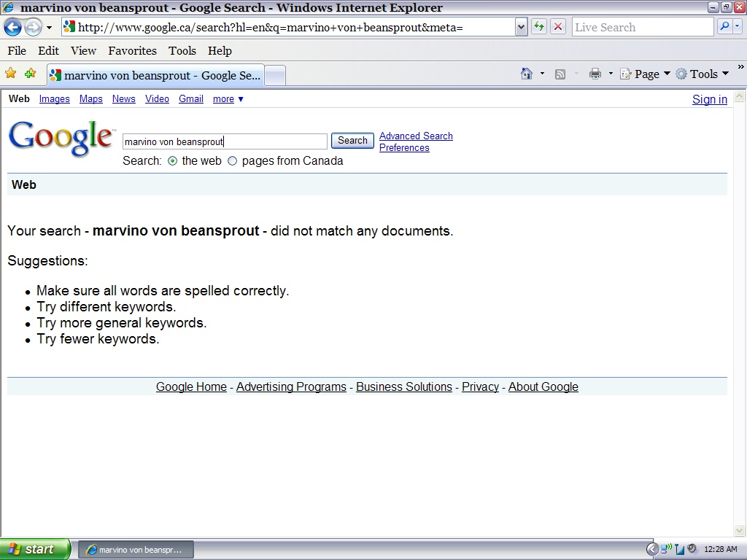The width and height of the screenshot is (747, 560).
Task: Click the Home house icon
Action: 527,74
